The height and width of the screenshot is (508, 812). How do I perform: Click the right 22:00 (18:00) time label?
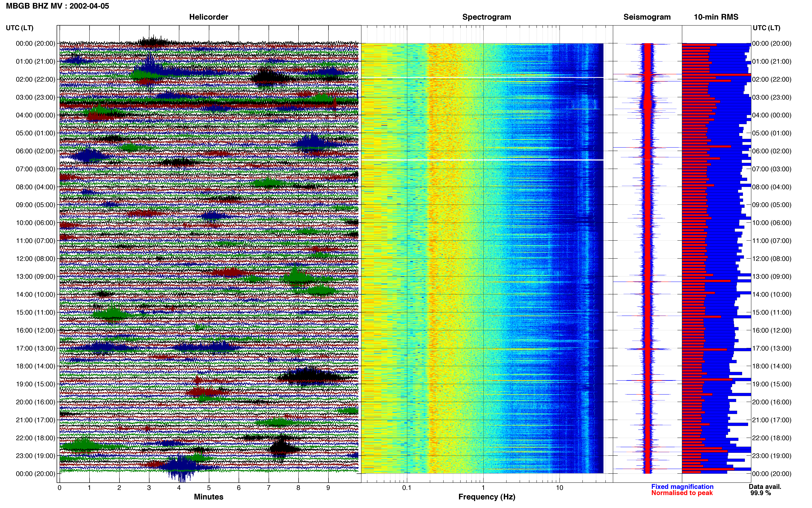click(772, 438)
